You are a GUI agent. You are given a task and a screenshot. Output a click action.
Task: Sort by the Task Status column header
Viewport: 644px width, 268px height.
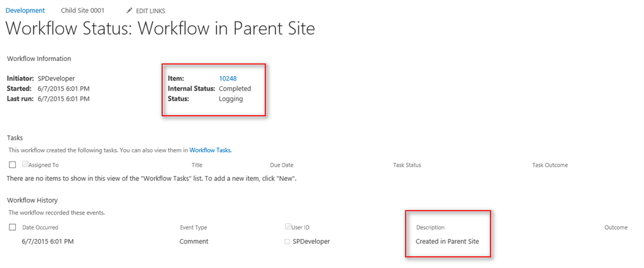[x=407, y=165]
